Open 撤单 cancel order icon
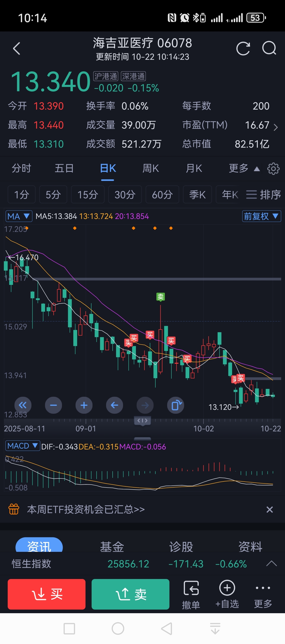The height and width of the screenshot is (644, 285). coord(191,595)
